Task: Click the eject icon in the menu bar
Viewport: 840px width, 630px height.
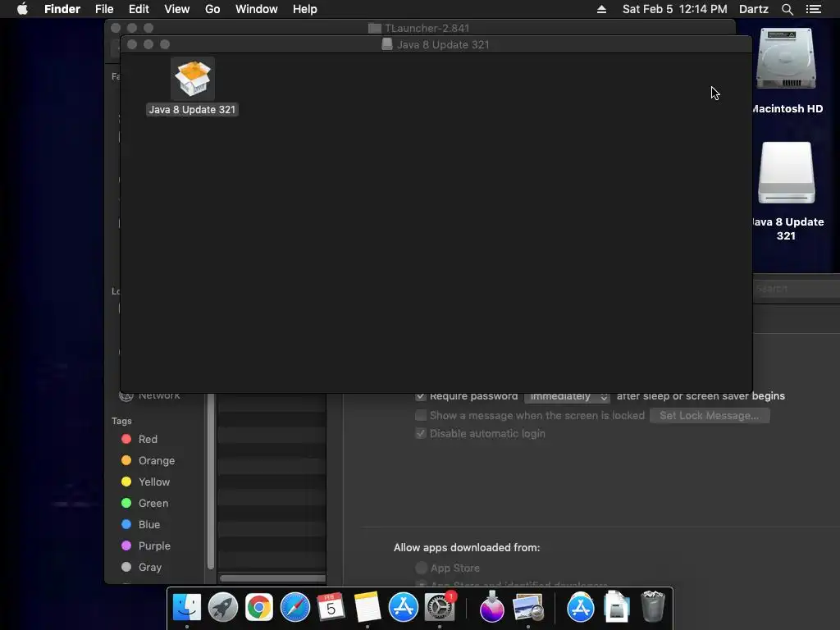Action: [x=601, y=9]
